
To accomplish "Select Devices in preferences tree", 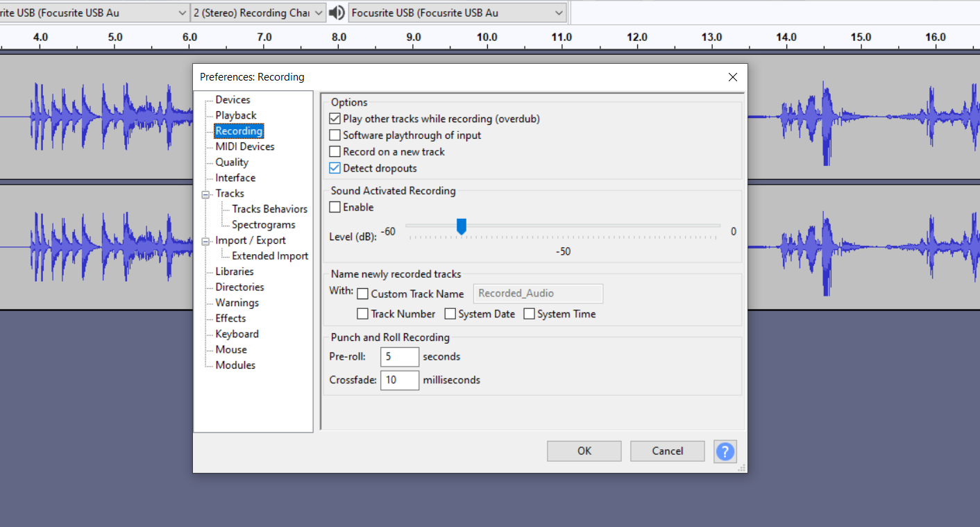I will pyautogui.click(x=233, y=100).
